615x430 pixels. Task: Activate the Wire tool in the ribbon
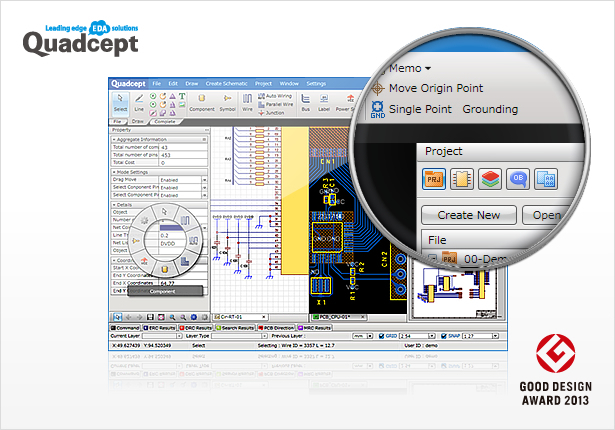[247, 104]
